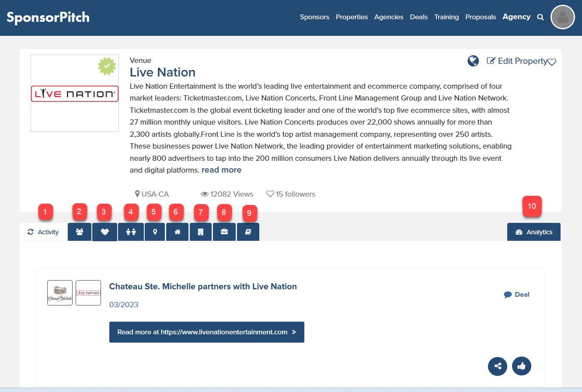Open the user profile avatar menu
This screenshot has height=392, width=582.
[x=563, y=17]
